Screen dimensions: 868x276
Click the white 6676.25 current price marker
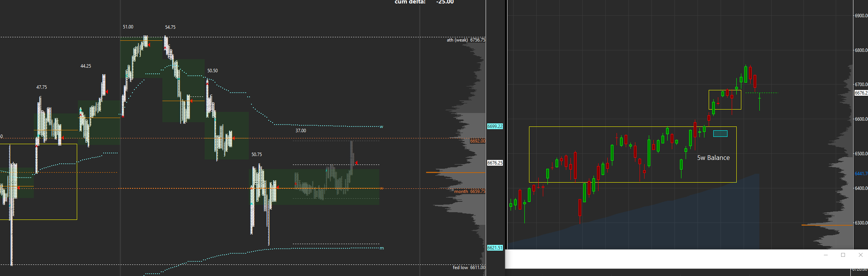point(495,163)
